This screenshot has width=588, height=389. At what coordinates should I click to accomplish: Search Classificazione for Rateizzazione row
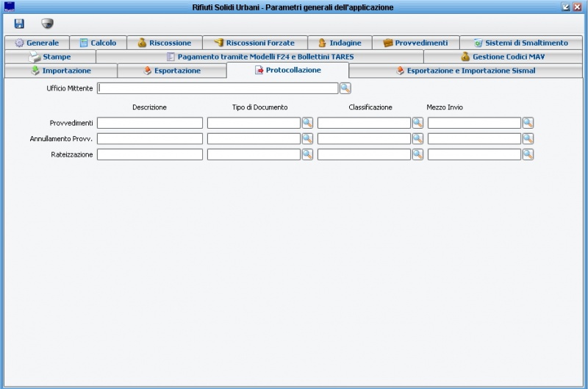pos(417,154)
